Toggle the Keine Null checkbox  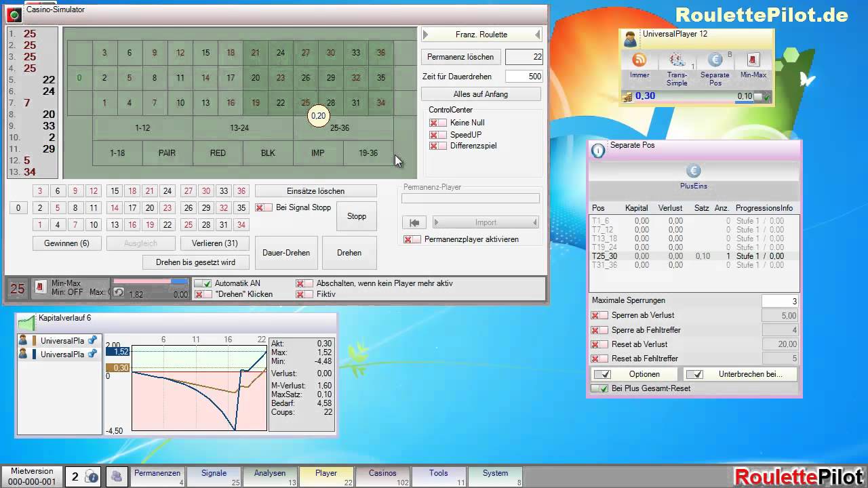pos(438,123)
